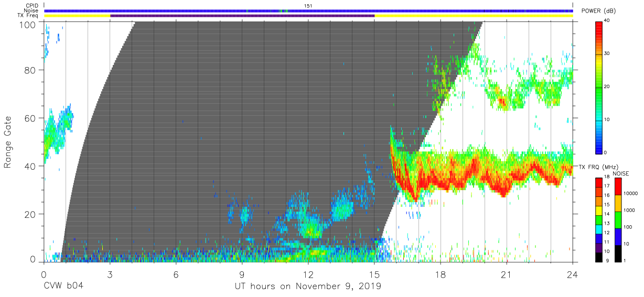Click the NOISE legend title
The width and height of the screenshot is (644, 297).
click(x=621, y=173)
